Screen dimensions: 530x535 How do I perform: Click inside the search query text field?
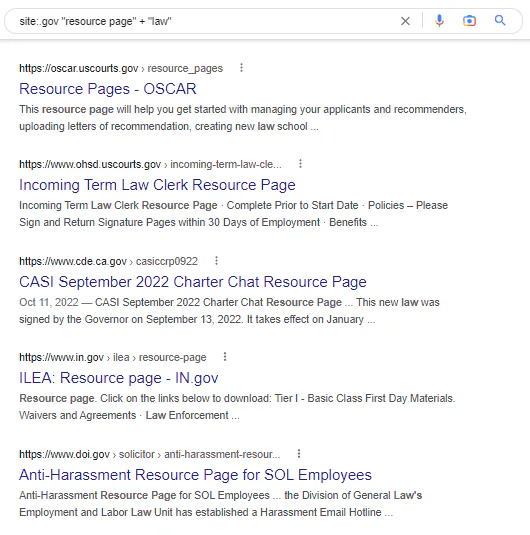click(205, 21)
